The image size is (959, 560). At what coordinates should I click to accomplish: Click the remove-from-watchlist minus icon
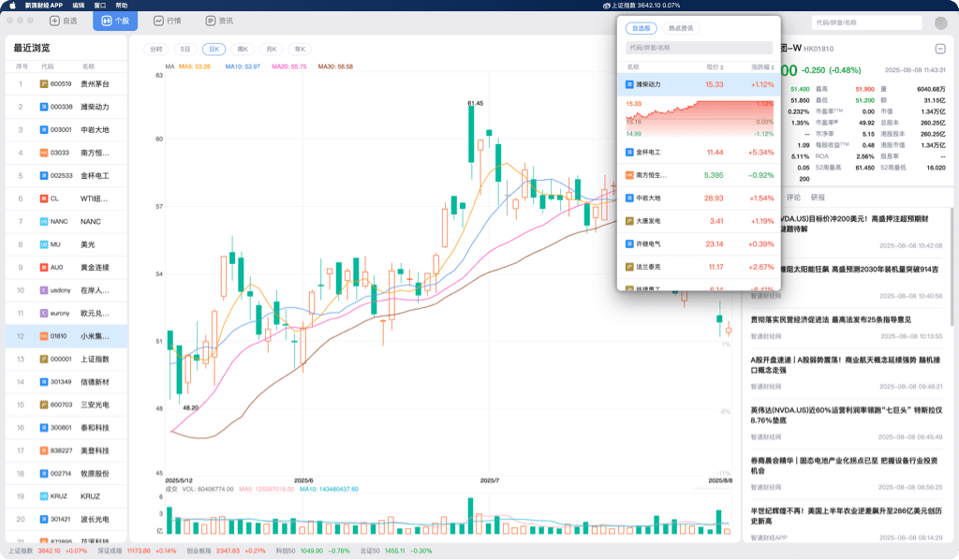tap(940, 49)
